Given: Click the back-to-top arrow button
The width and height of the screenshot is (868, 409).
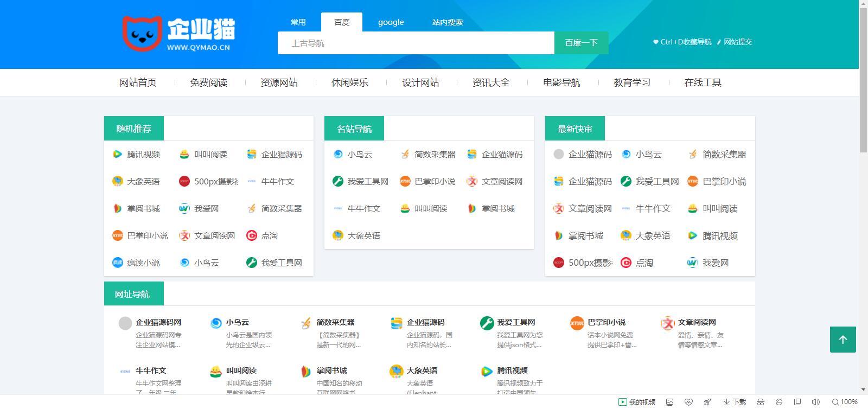Looking at the screenshot, I should click(843, 340).
